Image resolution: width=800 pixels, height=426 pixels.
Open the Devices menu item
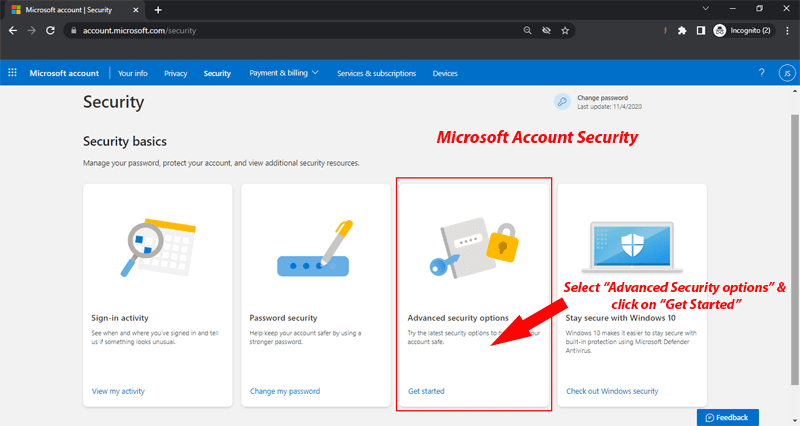445,73
